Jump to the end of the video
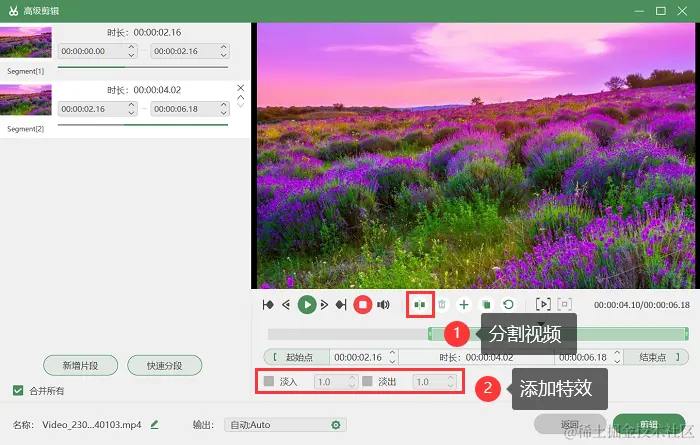Screen dimensions: 700x445 341,305
